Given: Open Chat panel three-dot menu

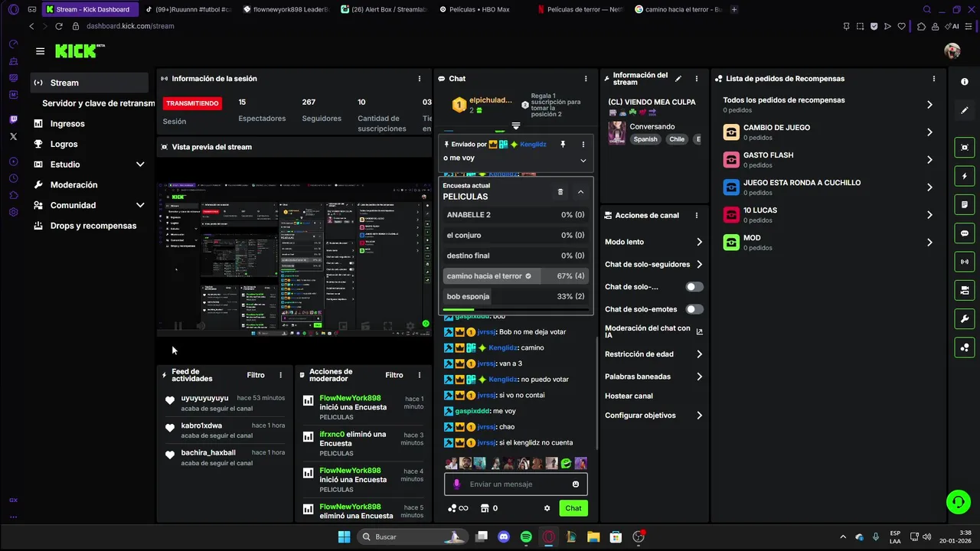Looking at the screenshot, I should 586,79.
